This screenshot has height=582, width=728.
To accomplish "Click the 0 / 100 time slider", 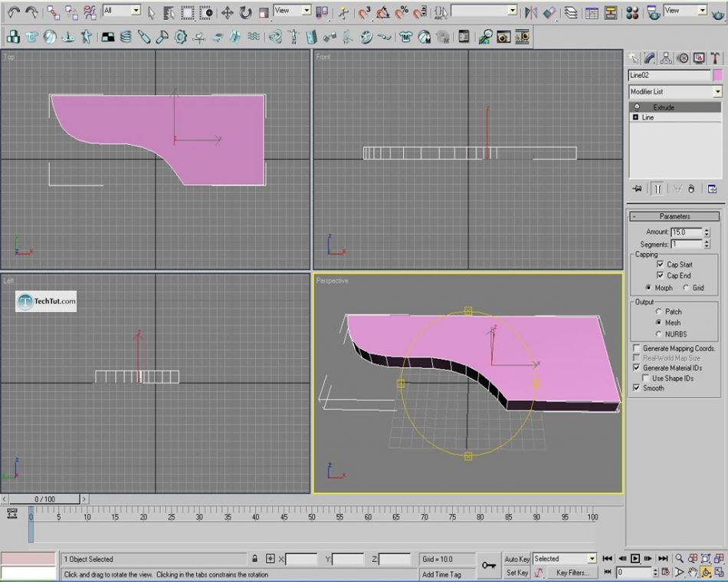I will tap(44, 499).
